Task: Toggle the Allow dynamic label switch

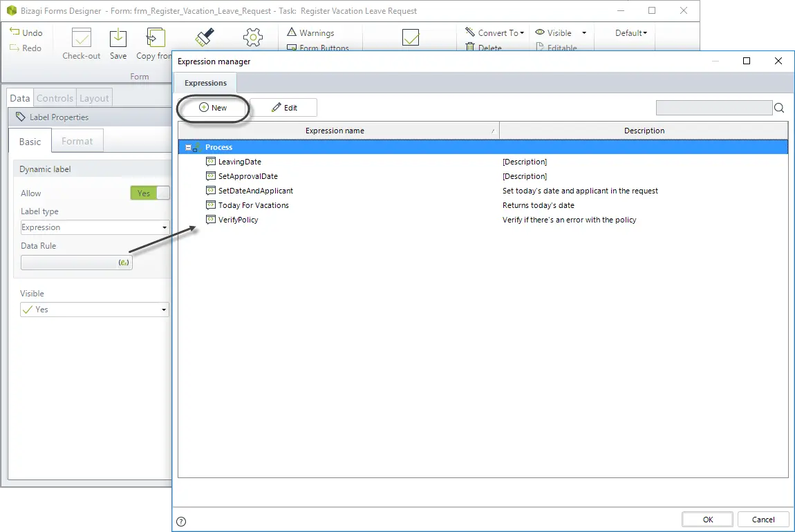Action: pyautogui.click(x=150, y=193)
